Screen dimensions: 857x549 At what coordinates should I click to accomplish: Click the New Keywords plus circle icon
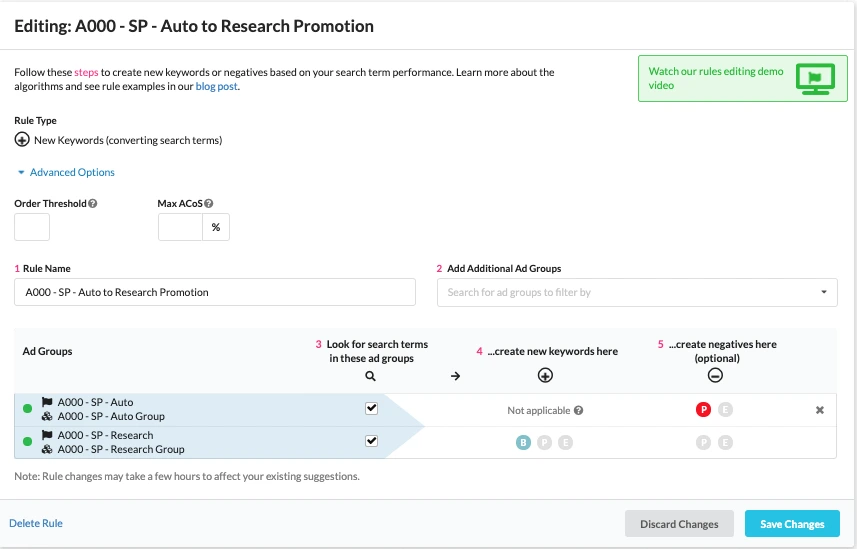pos(22,139)
